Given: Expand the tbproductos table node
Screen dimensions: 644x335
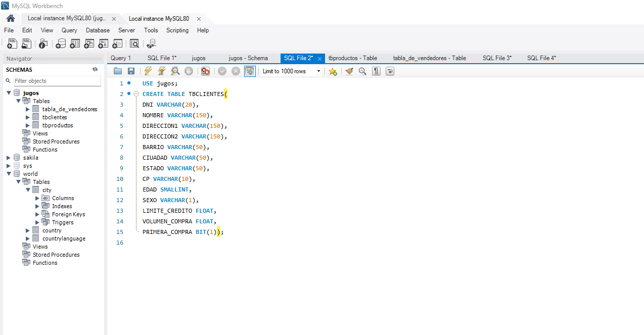Looking at the screenshot, I should point(28,125).
